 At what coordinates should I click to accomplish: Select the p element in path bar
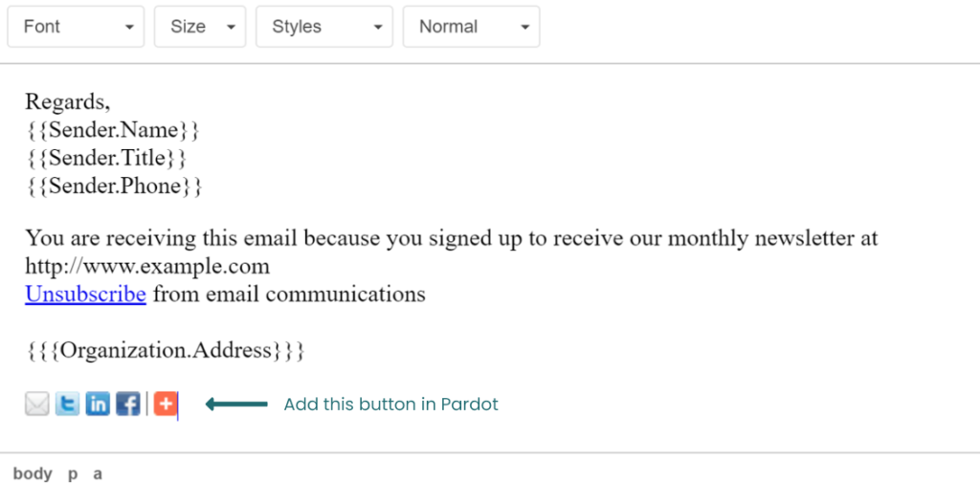tap(73, 473)
